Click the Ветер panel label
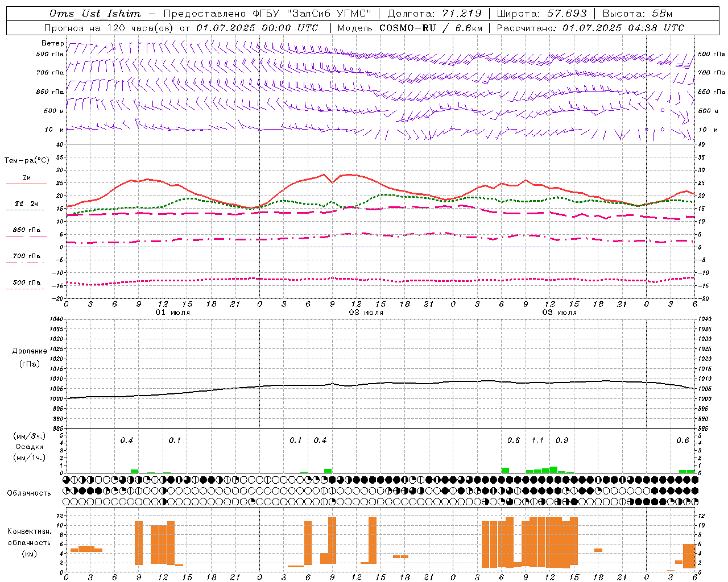 click(53, 43)
